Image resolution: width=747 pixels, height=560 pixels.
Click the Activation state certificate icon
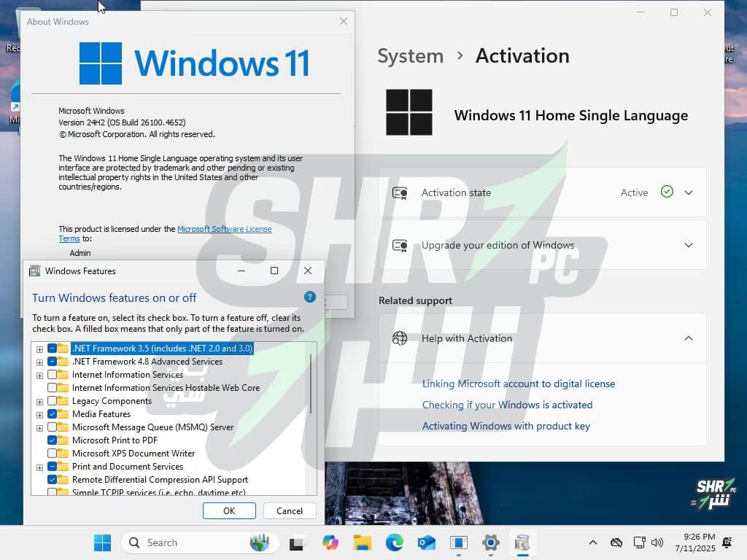click(400, 192)
